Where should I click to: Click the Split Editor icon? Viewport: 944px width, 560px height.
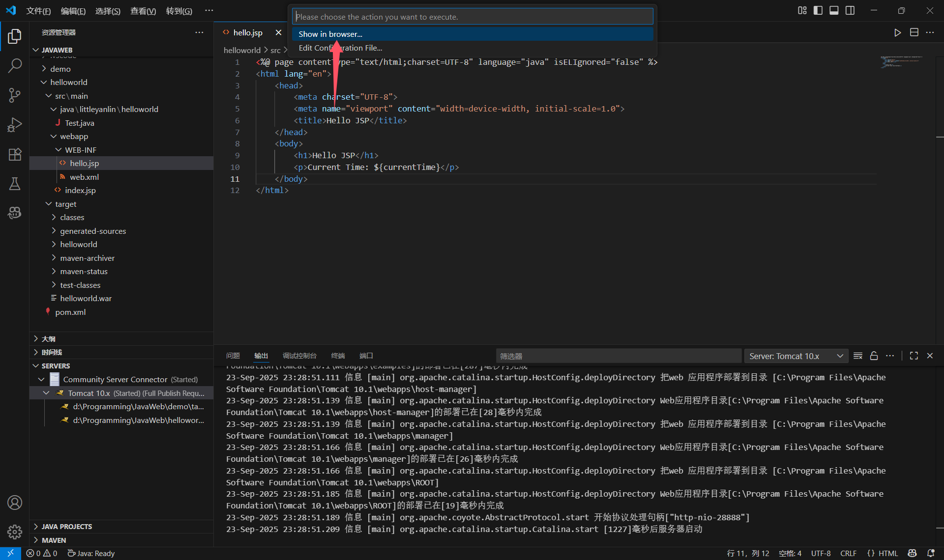pyautogui.click(x=914, y=32)
